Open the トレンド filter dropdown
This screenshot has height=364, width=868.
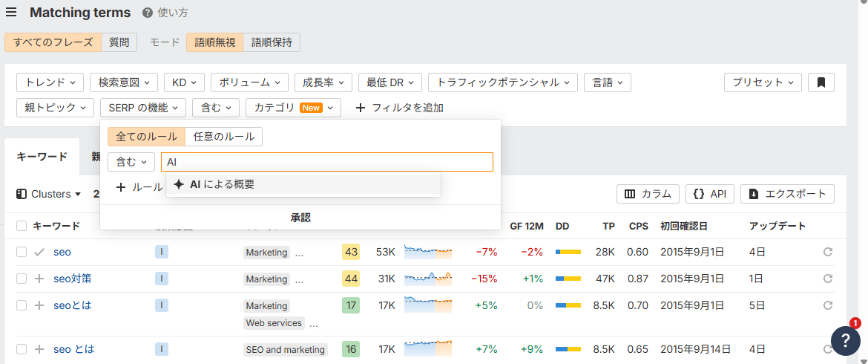pos(50,82)
